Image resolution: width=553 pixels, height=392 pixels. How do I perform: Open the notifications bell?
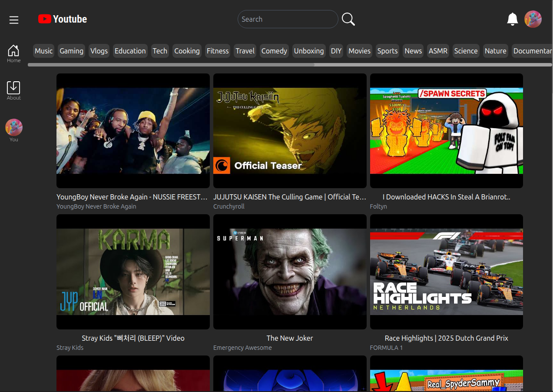(x=513, y=19)
